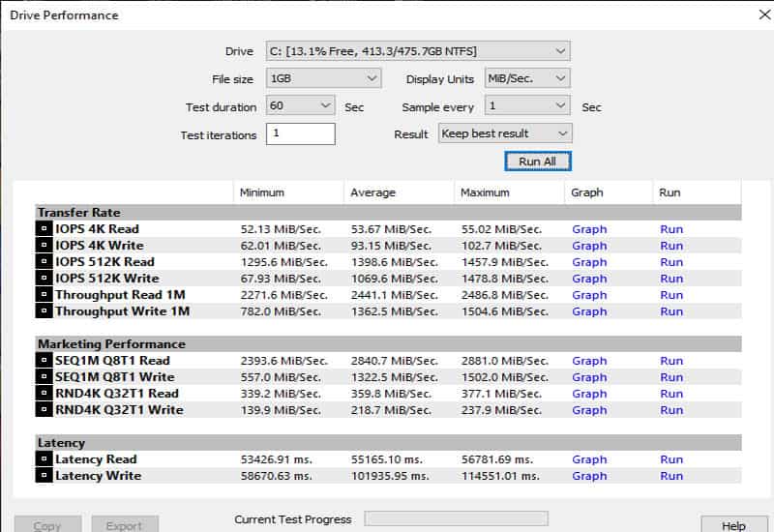Screen dimensions: 774x532
Task: Open Graph for SEQ1M Q8T1 Read
Action: tap(589, 361)
